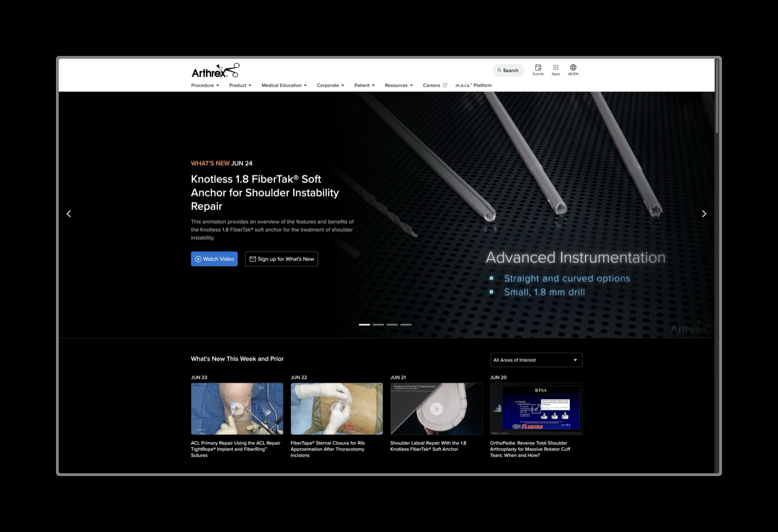Expand the Medical Education menu
778x532 pixels.
pyautogui.click(x=284, y=85)
